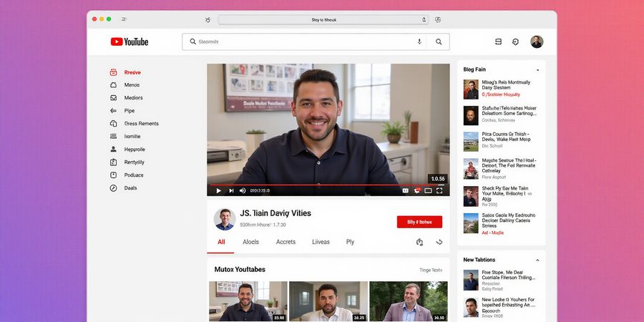
Task: Click the share arrow icon beside tabs
Action: pyautogui.click(x=439, y=242)
